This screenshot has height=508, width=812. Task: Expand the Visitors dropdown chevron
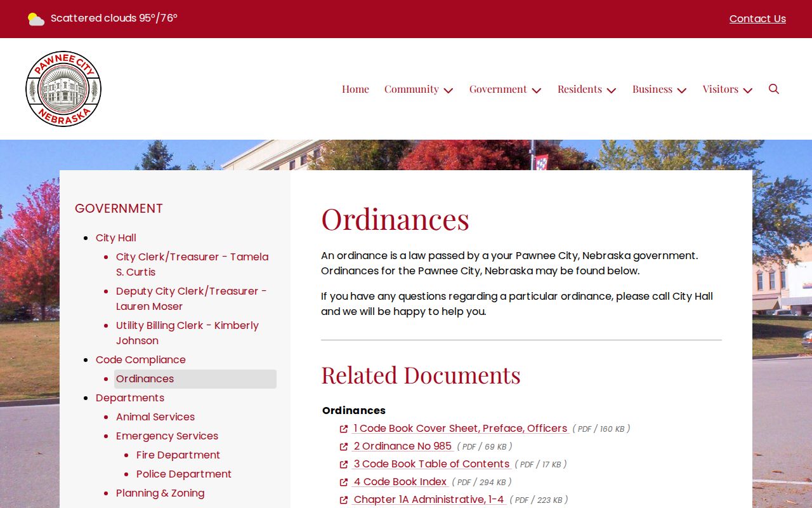(748, 90)
